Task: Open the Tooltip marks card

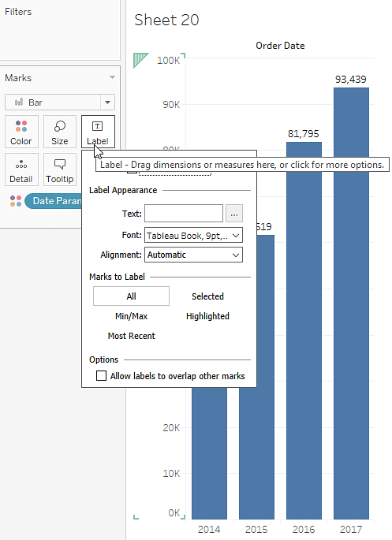Action: (60, 169)
